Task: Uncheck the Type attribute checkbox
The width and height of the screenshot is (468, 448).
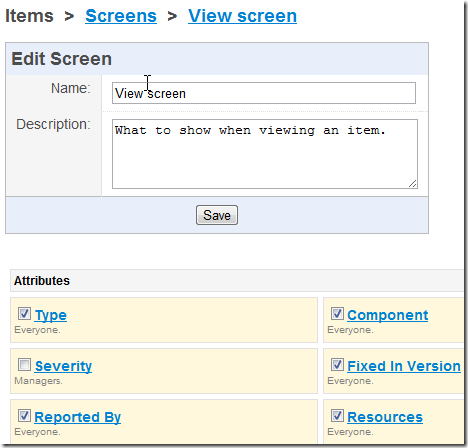Action: point(24,313)
